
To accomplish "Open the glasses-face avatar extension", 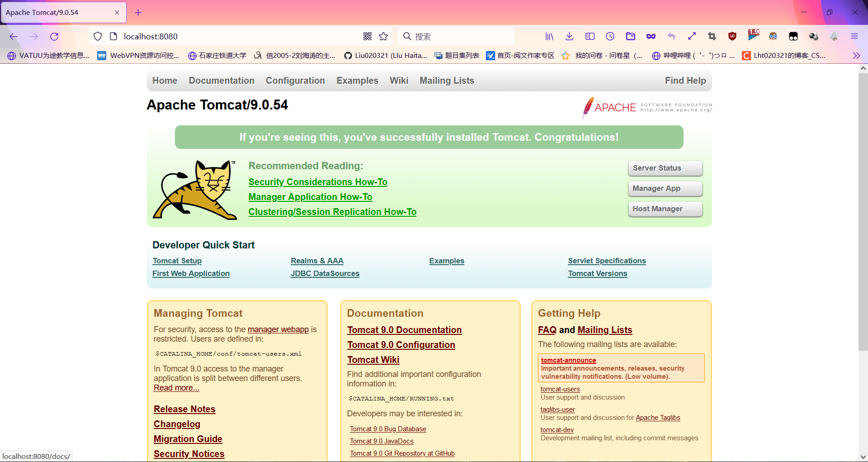I will coord(773,36).
